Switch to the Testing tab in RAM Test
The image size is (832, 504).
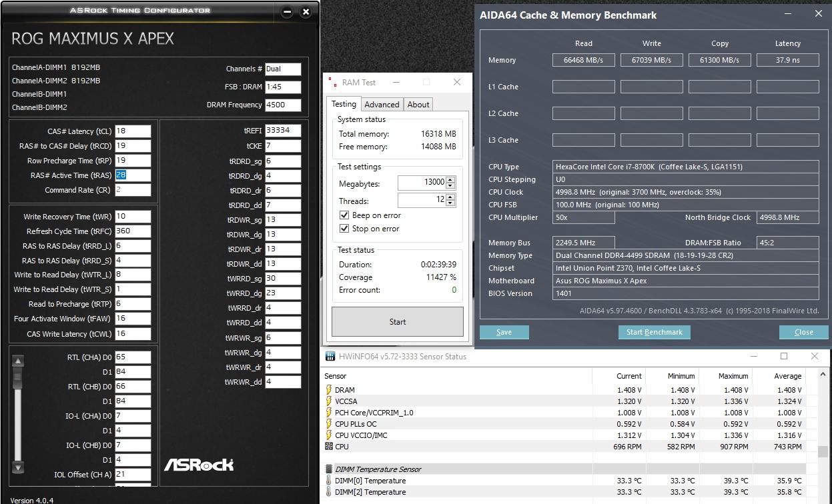click(344, 104)
